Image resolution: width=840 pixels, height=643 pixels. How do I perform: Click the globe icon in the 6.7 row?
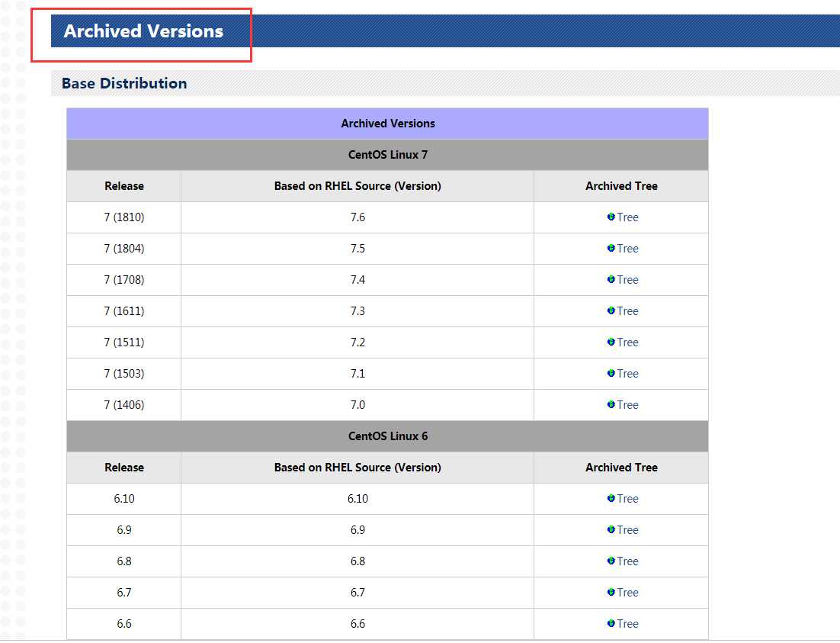point(611,592)
